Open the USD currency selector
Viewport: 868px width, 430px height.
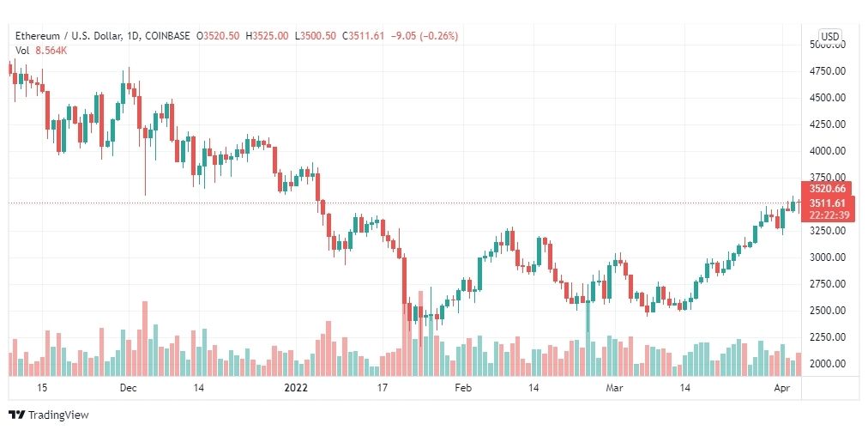(x=829, y=37)
